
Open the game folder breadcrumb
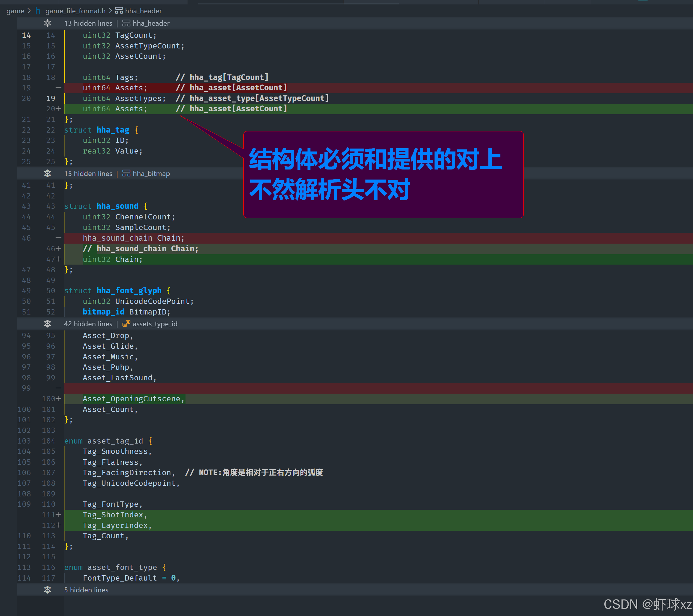click(15, 11)
